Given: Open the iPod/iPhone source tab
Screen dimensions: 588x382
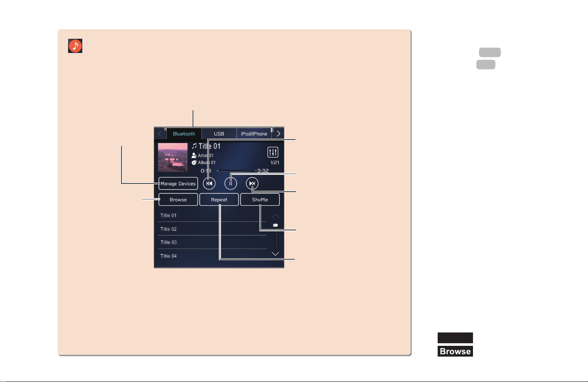Looking at the screenshot, I should coord(254,134).
